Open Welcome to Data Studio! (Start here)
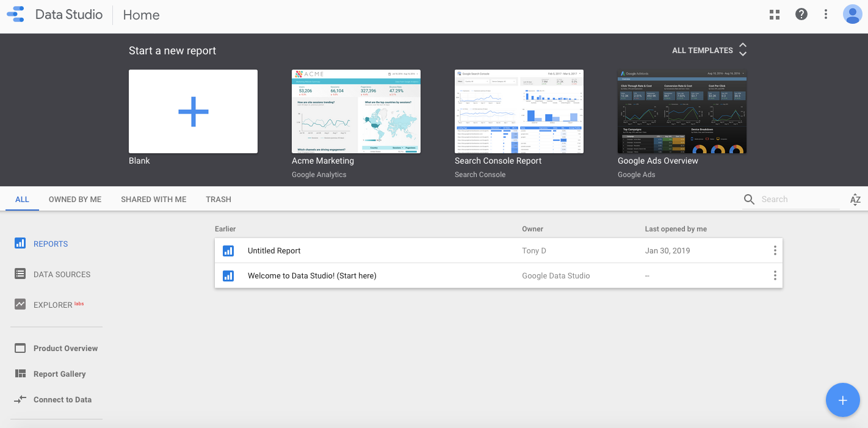The image size is (868, 428). [x=312, y=276]
